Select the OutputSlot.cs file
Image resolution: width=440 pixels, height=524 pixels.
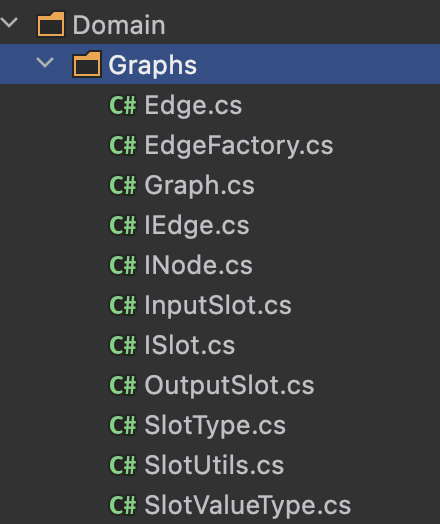click(x=229, y=386)
